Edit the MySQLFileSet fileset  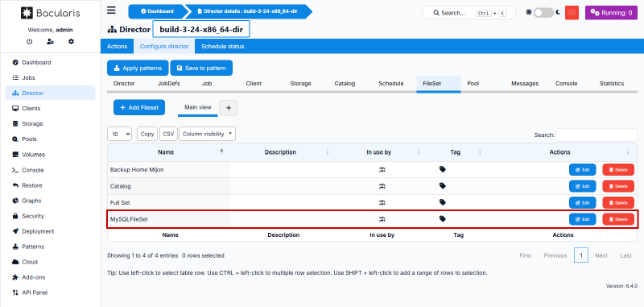582,219
